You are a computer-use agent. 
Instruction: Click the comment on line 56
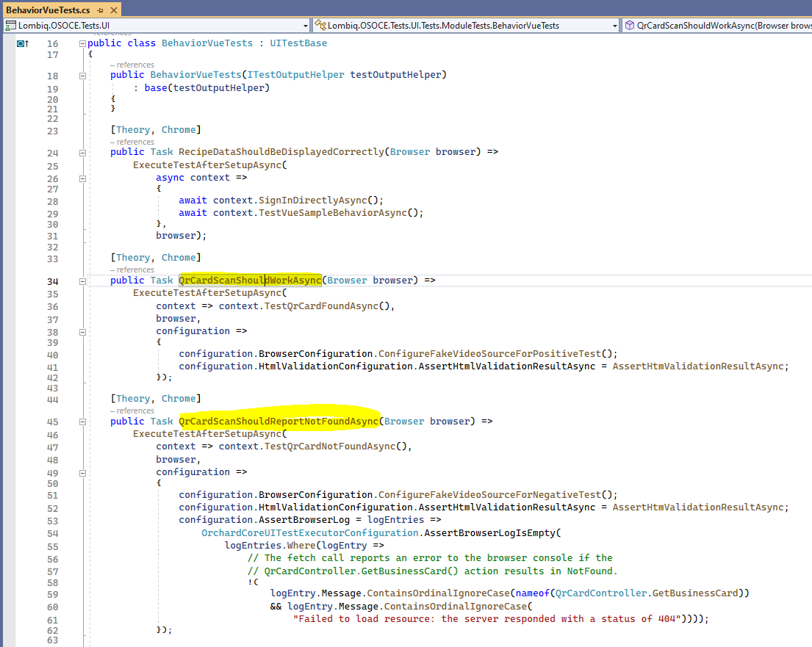pos(430,558)
